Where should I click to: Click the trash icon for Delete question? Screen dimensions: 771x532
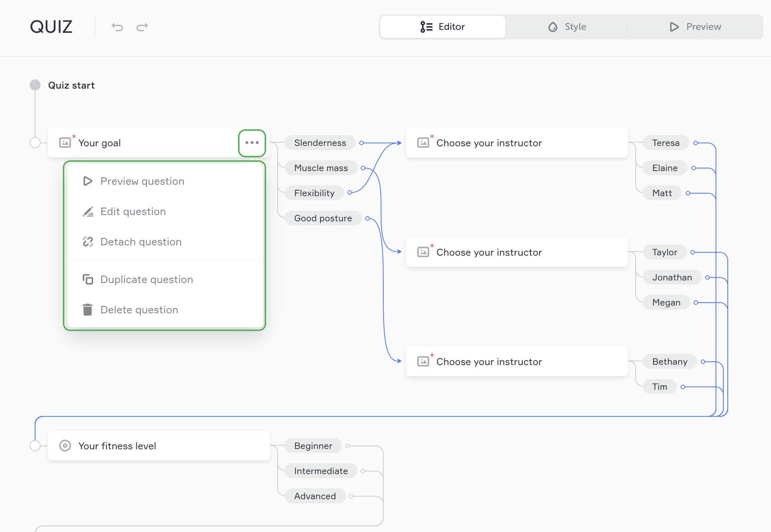(88, 310)
